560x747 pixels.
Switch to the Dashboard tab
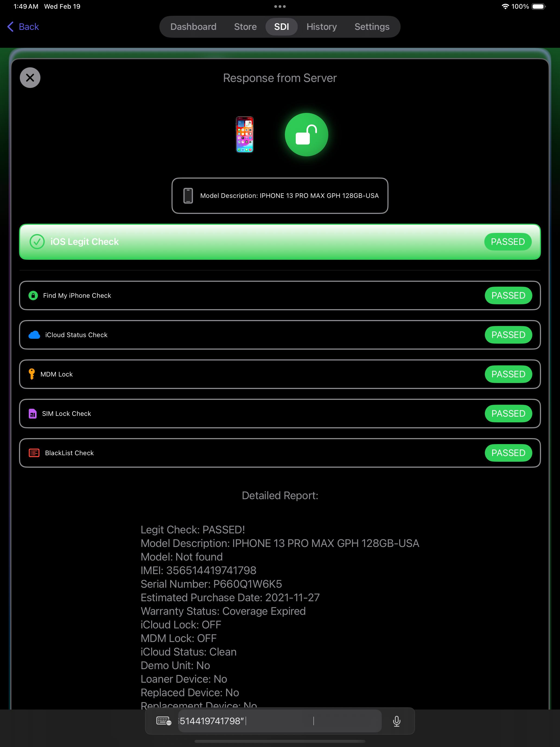coord(193,27)
